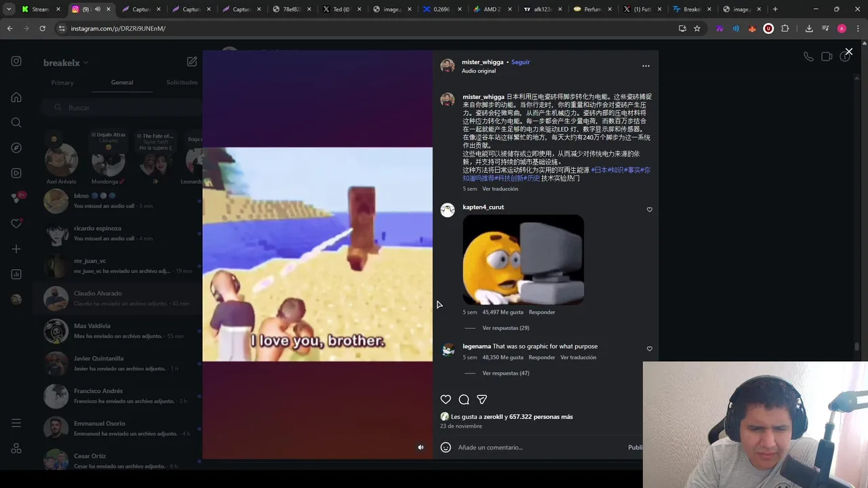868x488 pixels.
Task: Open Explore compass icon in the sidebar
Action: click(16, 148)
